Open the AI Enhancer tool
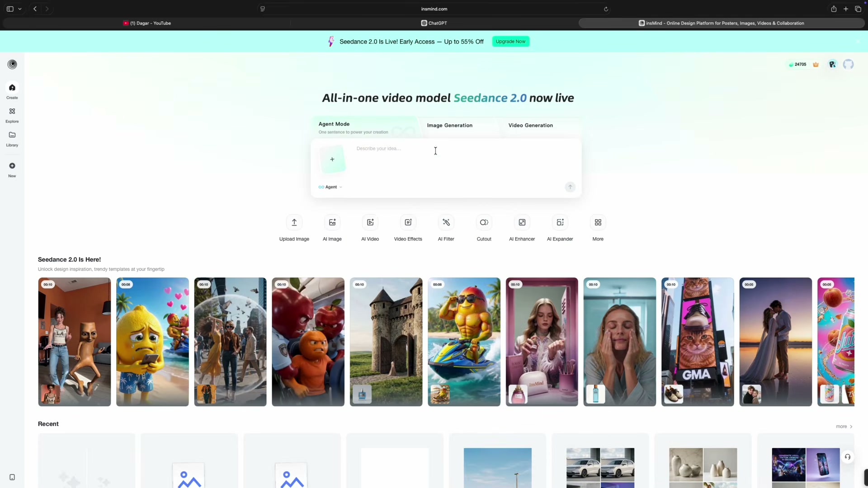 coord(522,228)
